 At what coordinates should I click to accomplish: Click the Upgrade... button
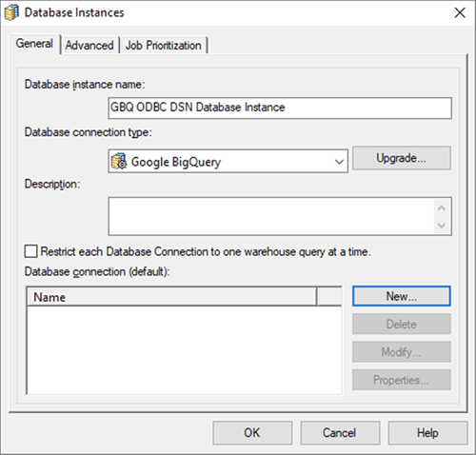402,158
